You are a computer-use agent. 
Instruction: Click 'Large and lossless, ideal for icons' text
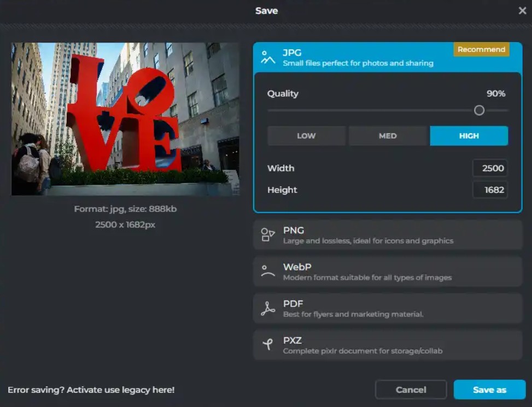(368, 241)
